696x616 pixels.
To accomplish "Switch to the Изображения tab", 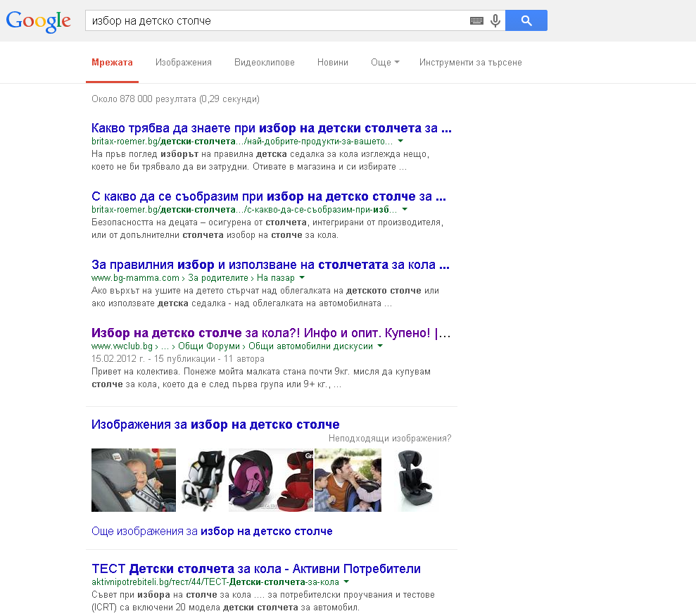I will tap(184, 63).
